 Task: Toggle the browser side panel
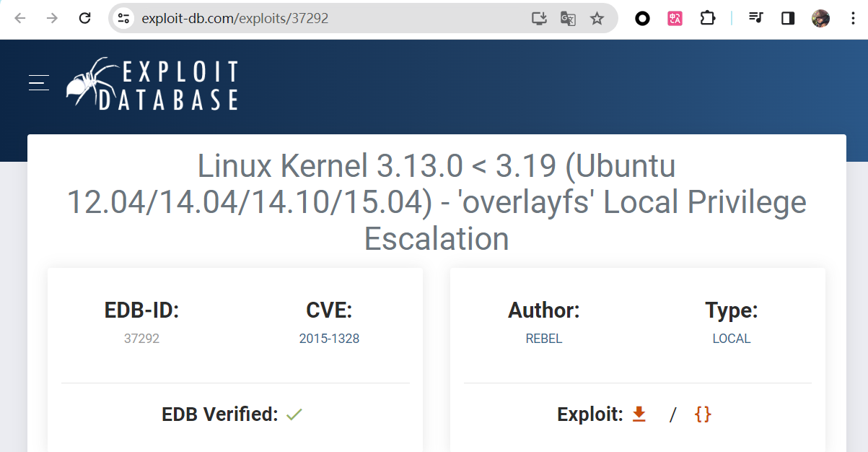coord(788,18)
